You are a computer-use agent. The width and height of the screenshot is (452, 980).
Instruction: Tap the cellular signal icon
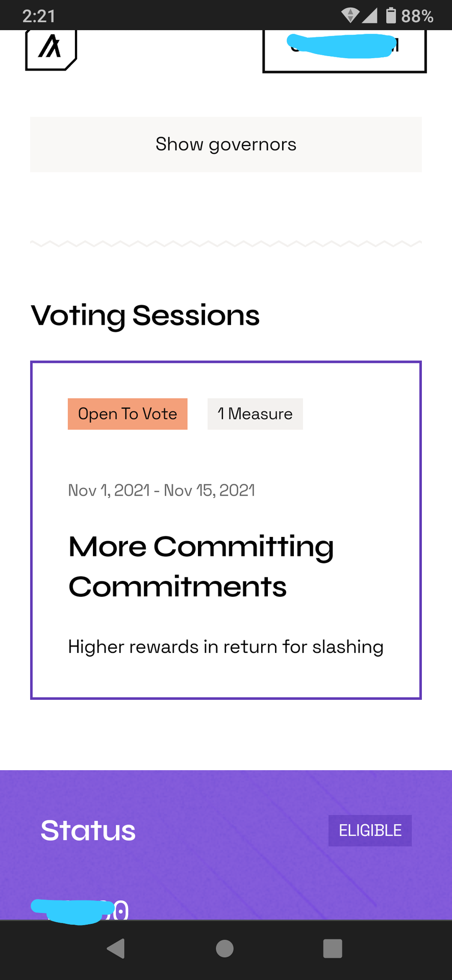tap(369, 15)
